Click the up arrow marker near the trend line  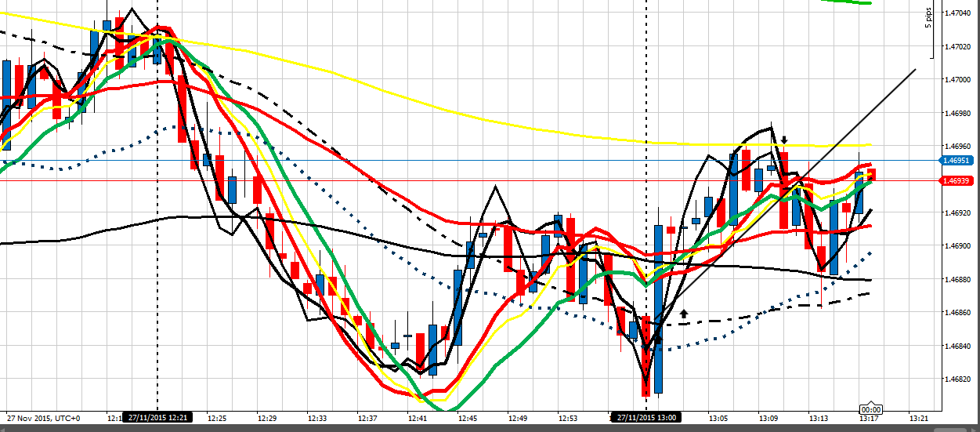point(684,313)
